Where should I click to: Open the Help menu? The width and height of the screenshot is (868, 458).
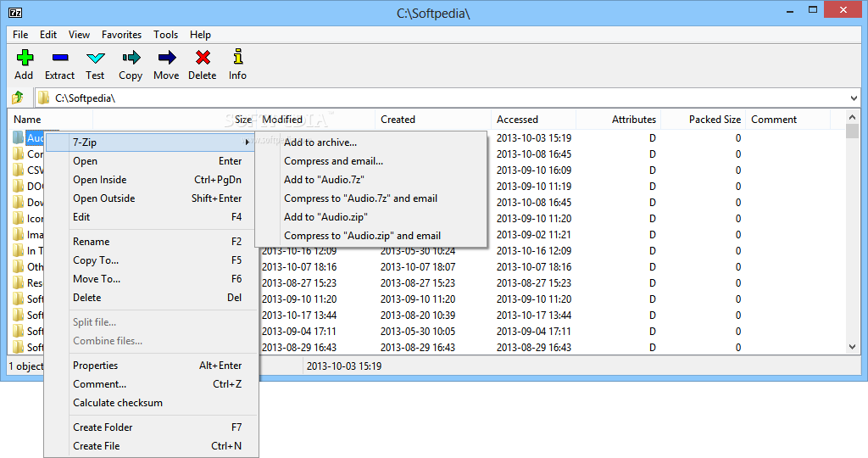pos(200,35)
